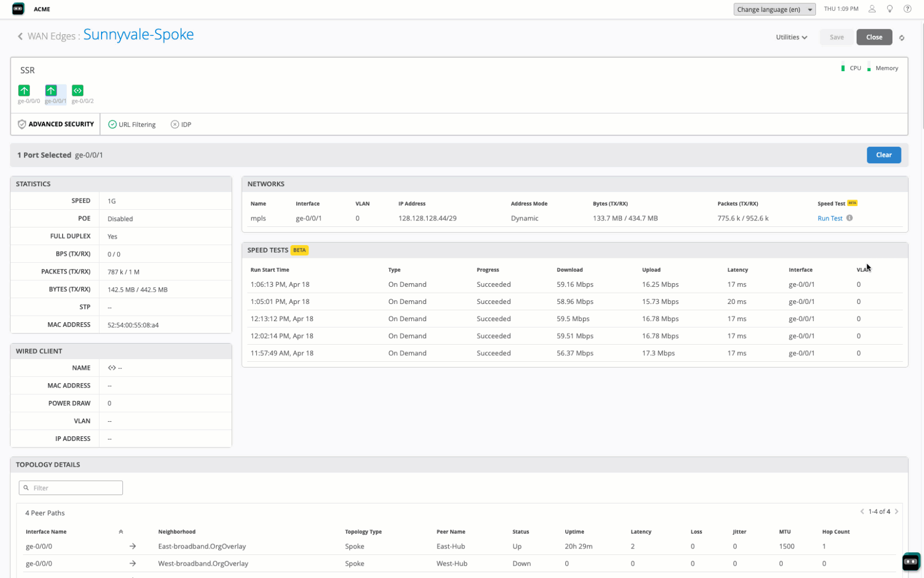
Task: Click the back arrow to WAN Edges
Action: (x=20, y=36)
